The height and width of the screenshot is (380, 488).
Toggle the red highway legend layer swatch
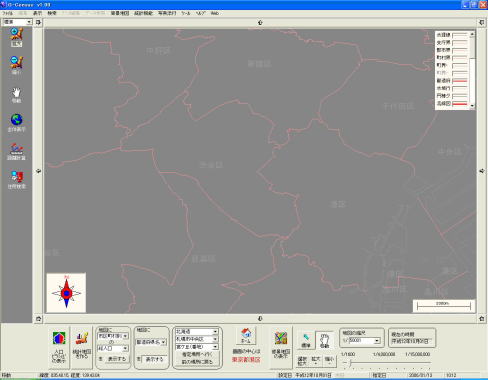(x=460, y=104)
